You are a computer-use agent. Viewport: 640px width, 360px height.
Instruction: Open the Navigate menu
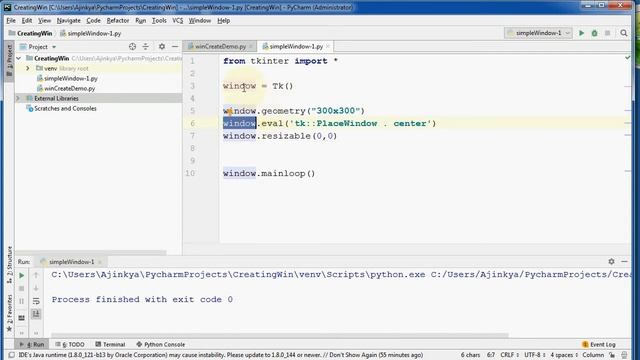(69, 20)
